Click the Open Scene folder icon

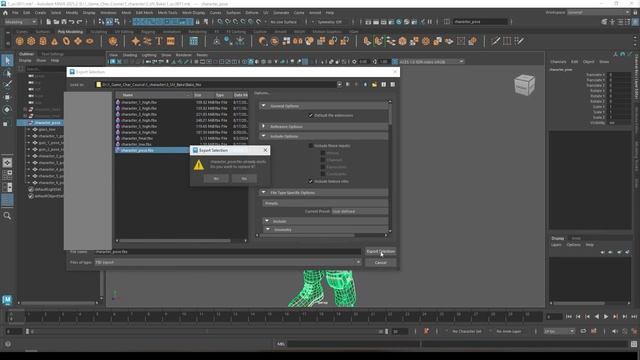tap(56, 22)
